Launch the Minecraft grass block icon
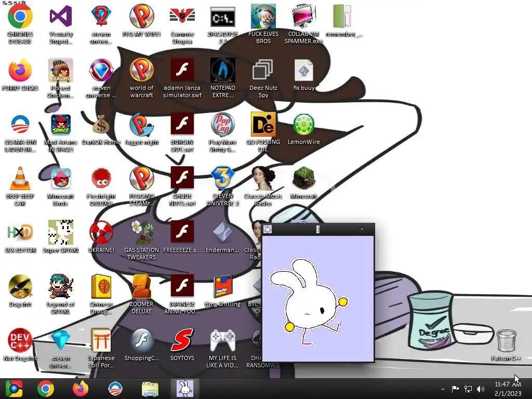The height and width of the screenshot is (399, 532). tap(303, 179)
